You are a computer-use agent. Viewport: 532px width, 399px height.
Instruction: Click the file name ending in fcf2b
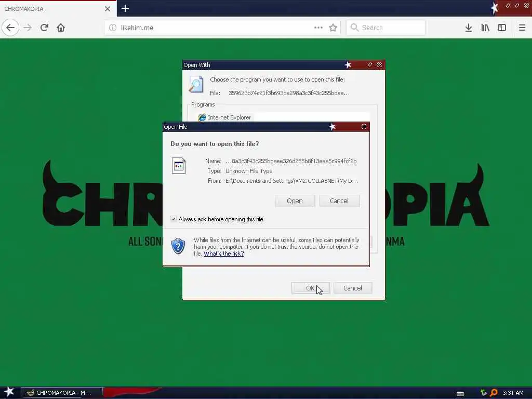pos(291,161)
